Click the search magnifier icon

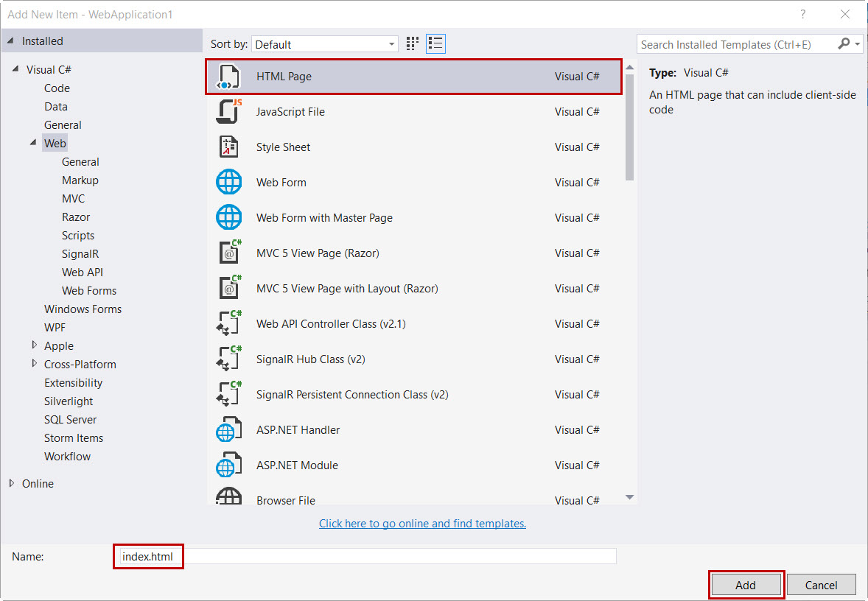click(844, 43)
